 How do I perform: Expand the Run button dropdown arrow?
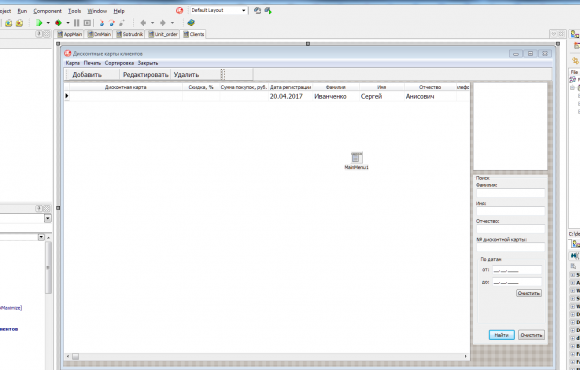click(x=48, y=23)
